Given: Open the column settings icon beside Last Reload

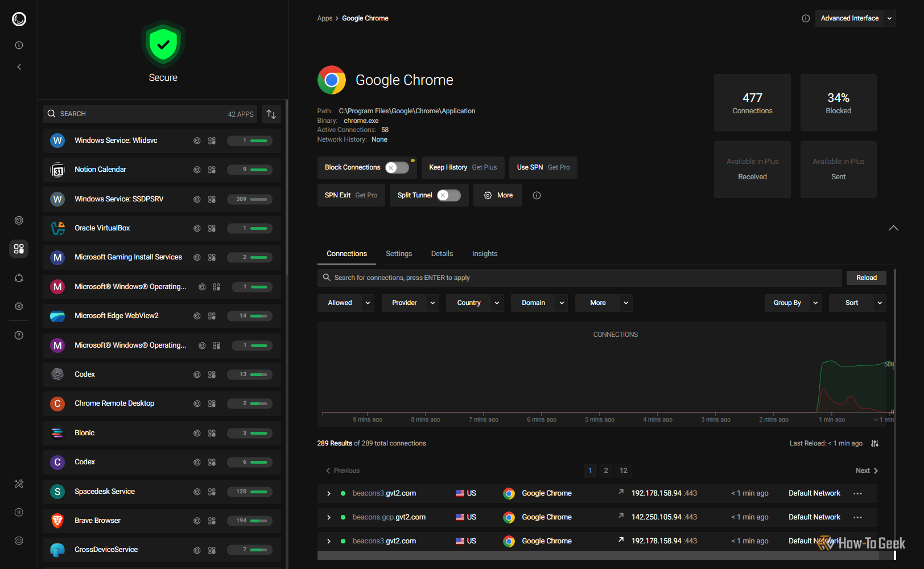Looking at the screenshot, I should [875, 443].
